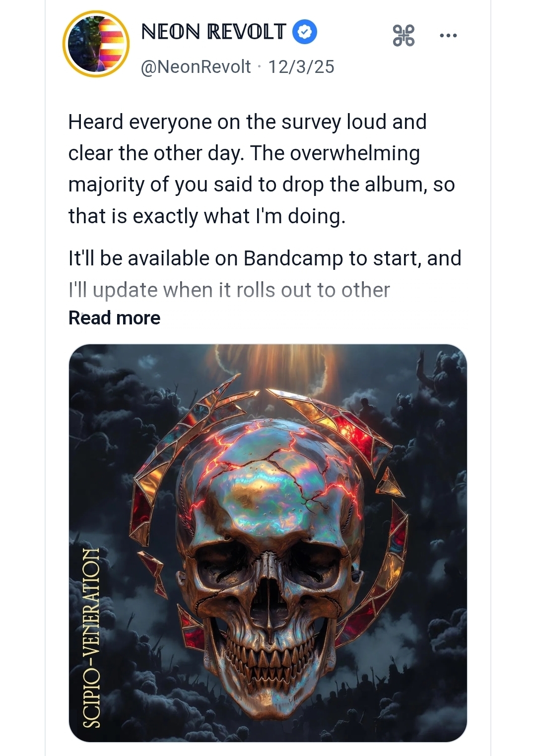Click the NEON REVOLT display name
The width and height of the screenshot is (536, 756).
213,32
